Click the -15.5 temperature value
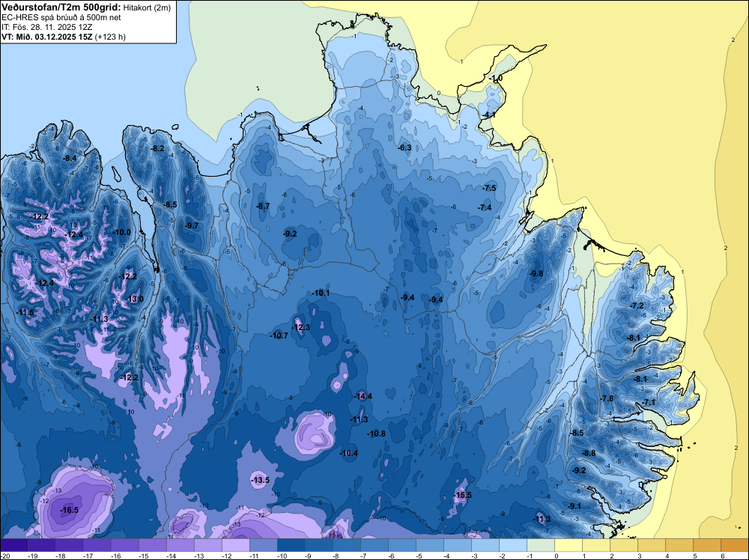The image size is (749, 560). point(462,495)
